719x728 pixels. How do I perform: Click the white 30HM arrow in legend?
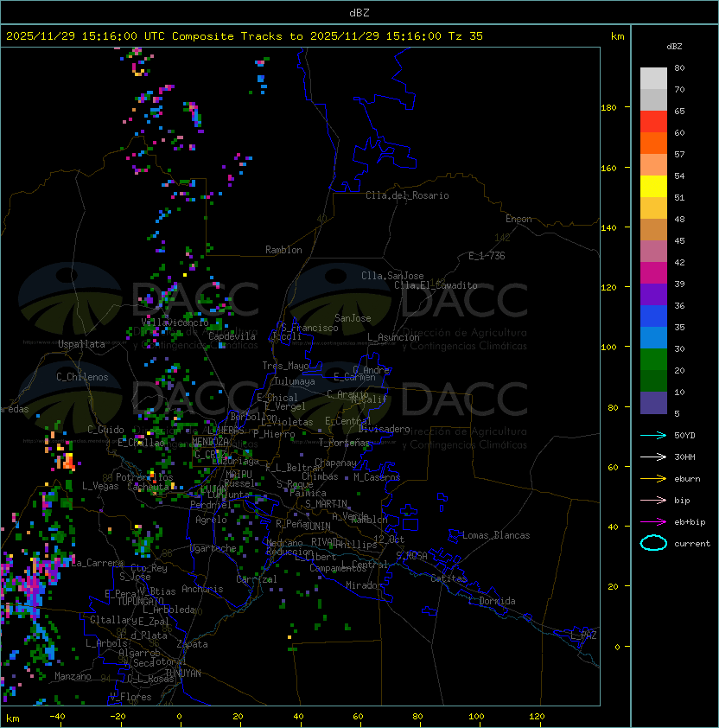653,457
